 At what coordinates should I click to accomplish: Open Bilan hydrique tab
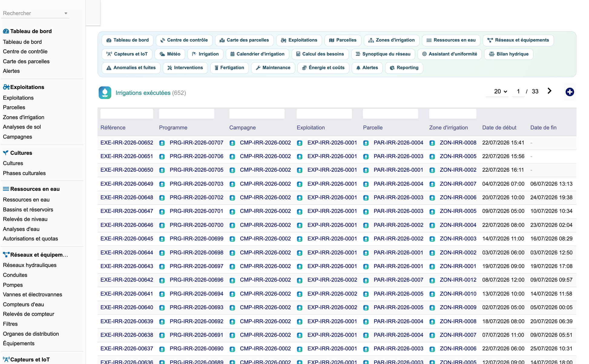tap(508, 54)
